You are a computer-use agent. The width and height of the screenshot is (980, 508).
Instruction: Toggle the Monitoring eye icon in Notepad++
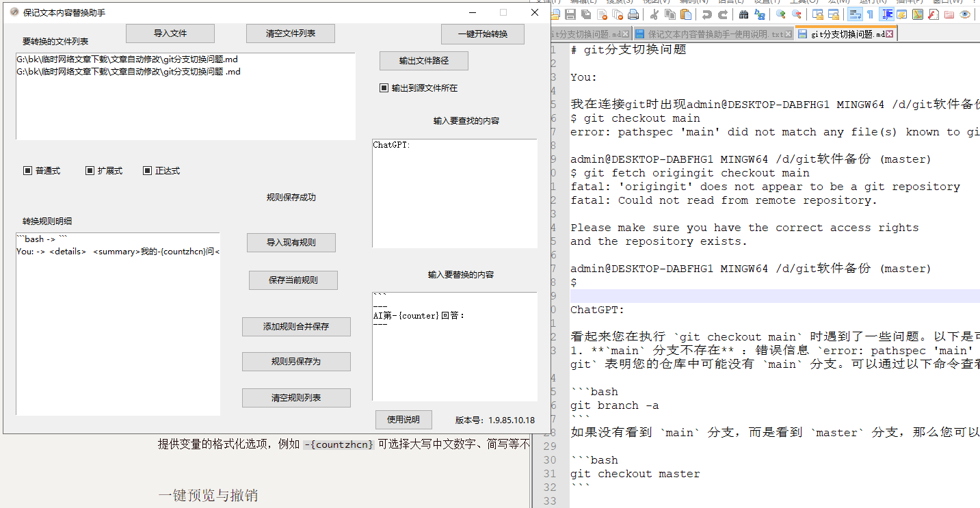(965, 14)
